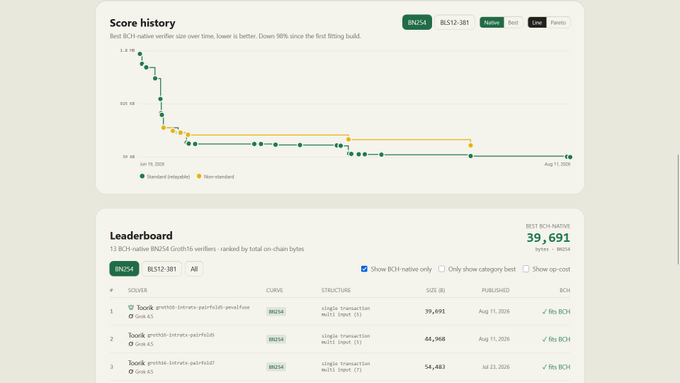This screenshot has width=680, height=383.
Task: Open groth16-intratx-pairfold7 entry
Action: click(x=181, y=363)
